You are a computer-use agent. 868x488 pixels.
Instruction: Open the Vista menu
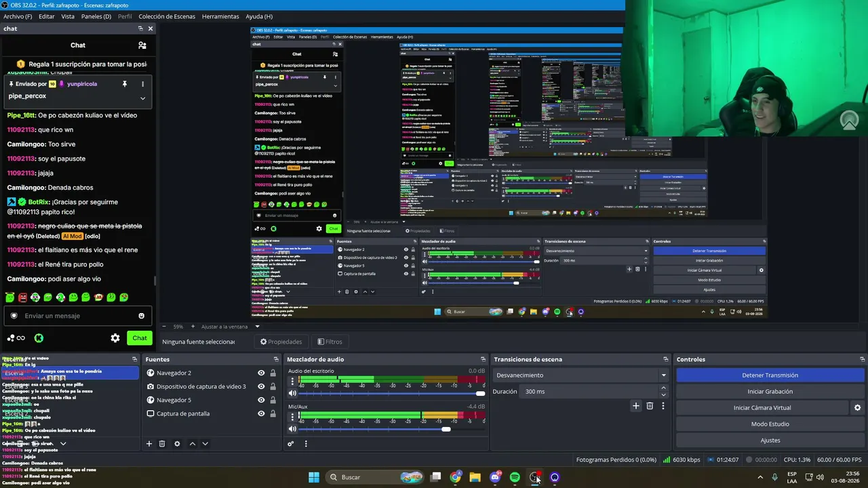point(68,16)
